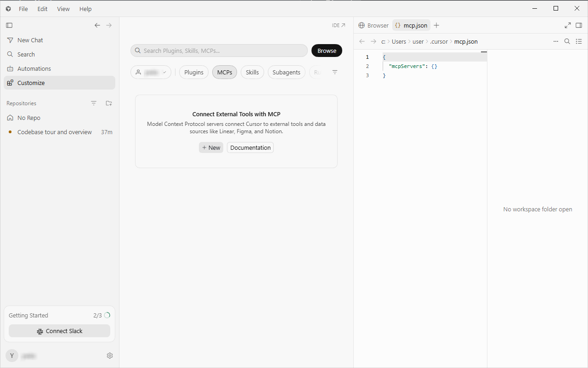The height and width of the screenshot is (368, 588).
Task: Click the + New MCP button
Action: tap(211, 147)
